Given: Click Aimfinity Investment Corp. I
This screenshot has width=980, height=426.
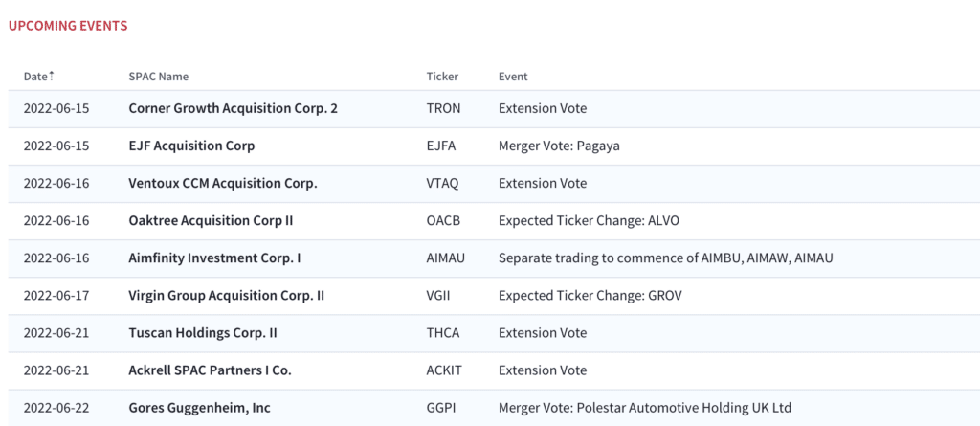Looking at the screenshot, I should [214, 258].
